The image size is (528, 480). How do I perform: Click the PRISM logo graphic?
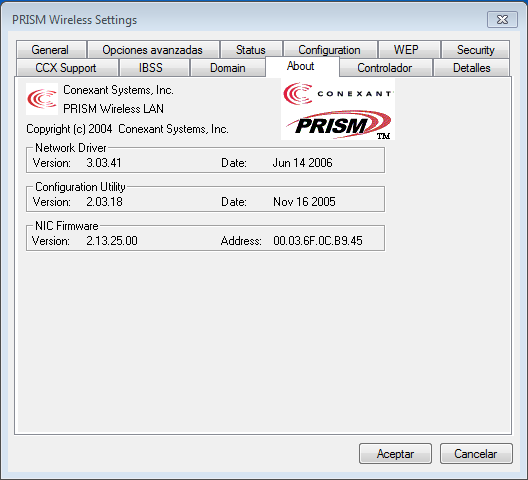[338, 124]
